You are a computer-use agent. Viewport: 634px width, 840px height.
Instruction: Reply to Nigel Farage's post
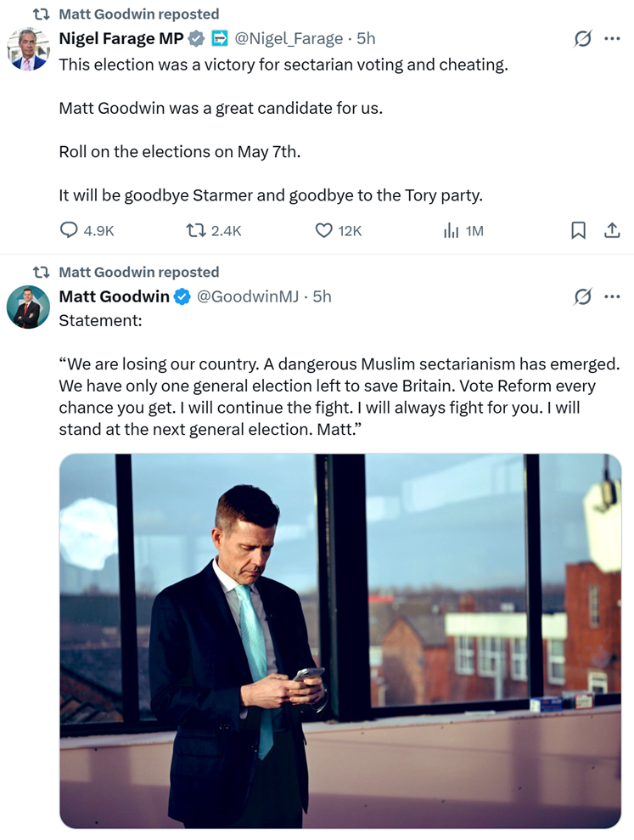click(69, 230)
